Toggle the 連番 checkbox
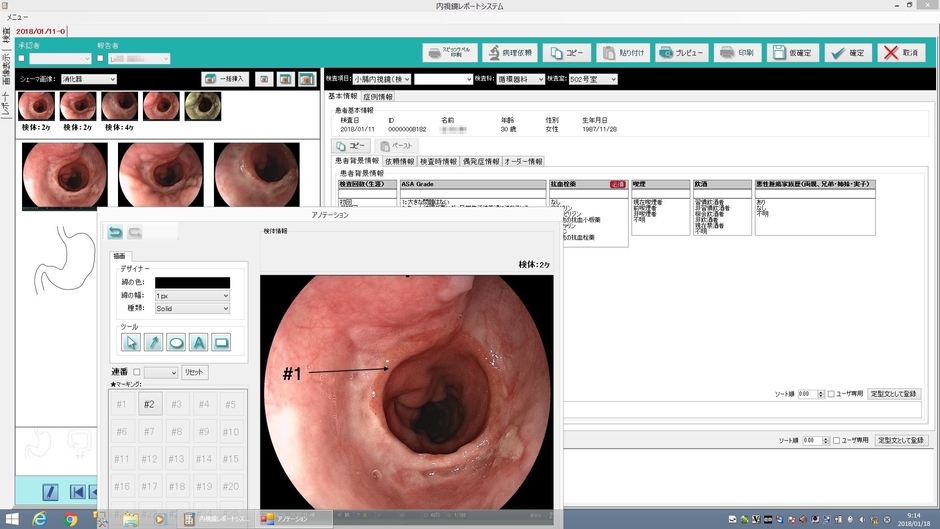The width and height of the screenshot is (940, 529). pyautogui.click(x=137, y=372)
